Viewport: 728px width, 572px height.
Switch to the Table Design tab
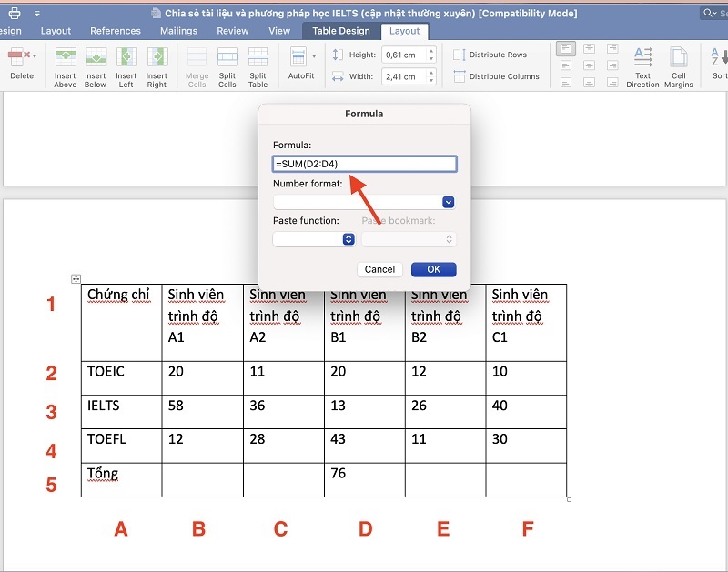pos(341,31)
